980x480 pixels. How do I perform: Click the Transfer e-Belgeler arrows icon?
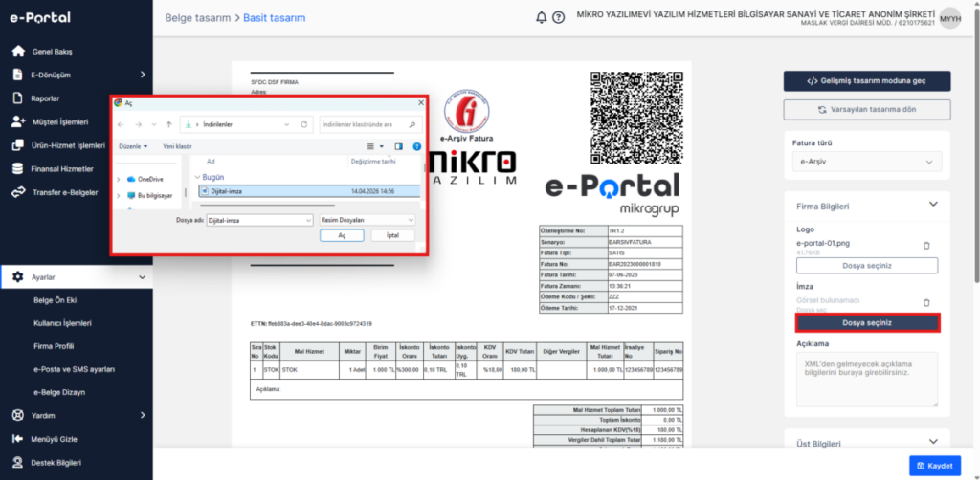18,192
